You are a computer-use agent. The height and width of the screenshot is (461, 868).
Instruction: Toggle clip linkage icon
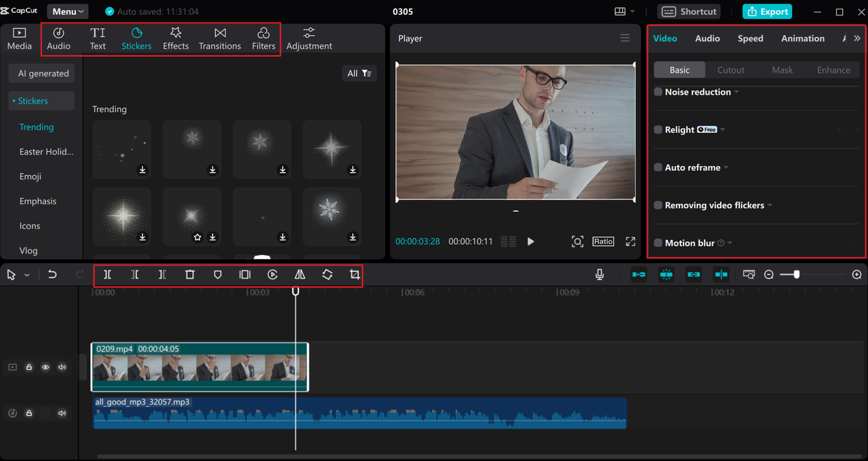point(694,275)
